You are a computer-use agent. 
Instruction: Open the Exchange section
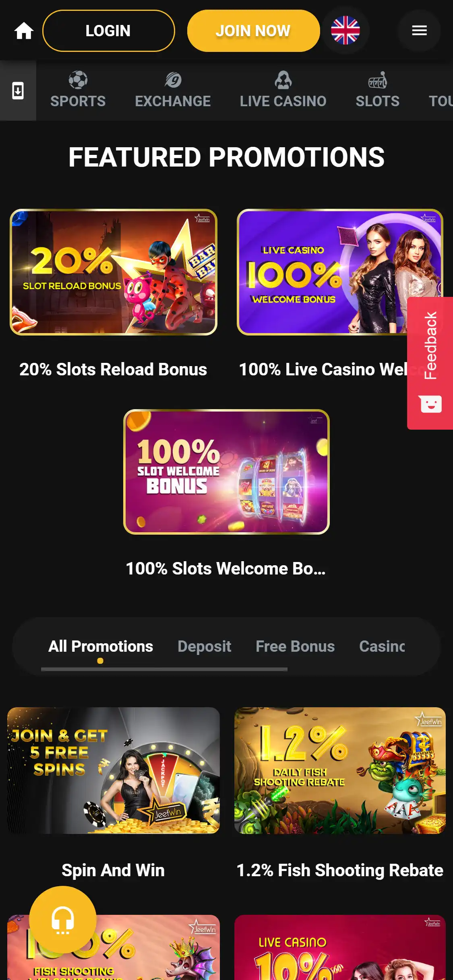tap(173, 90)
